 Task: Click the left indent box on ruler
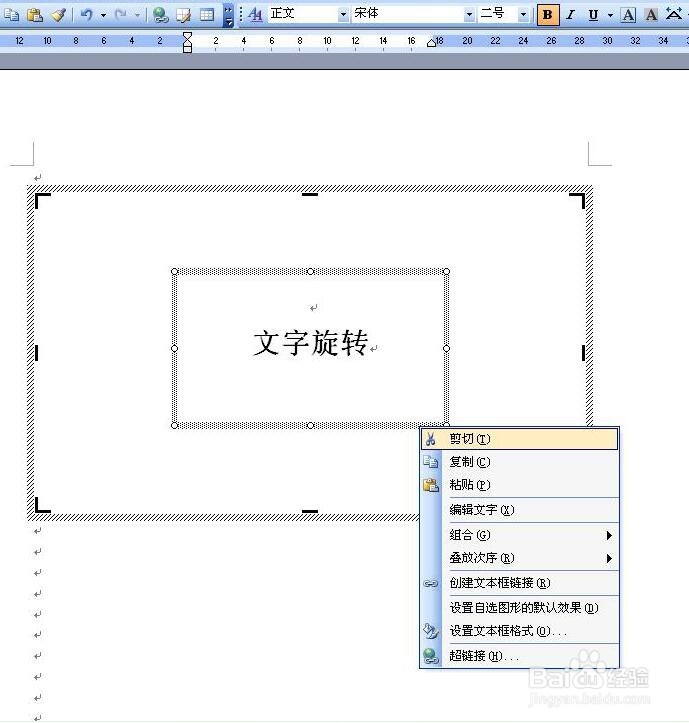(187, 49)
